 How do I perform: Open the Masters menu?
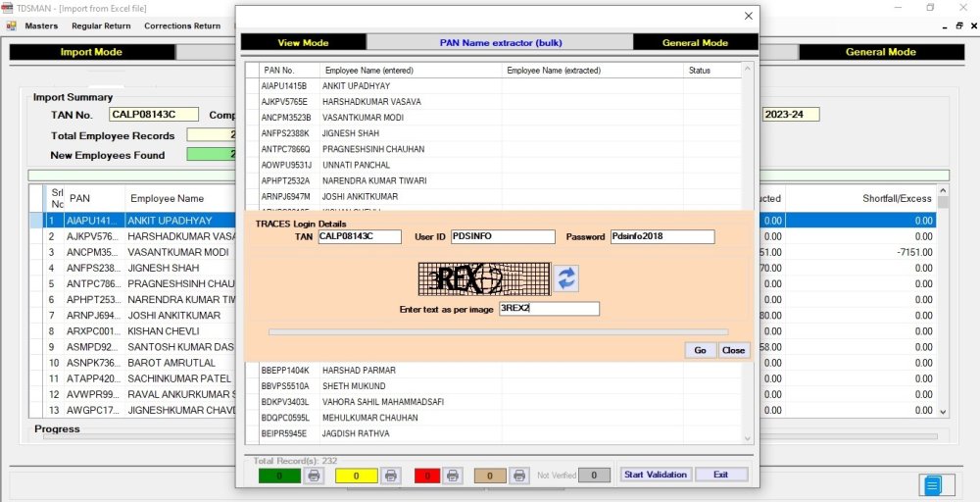coord(41,25)
